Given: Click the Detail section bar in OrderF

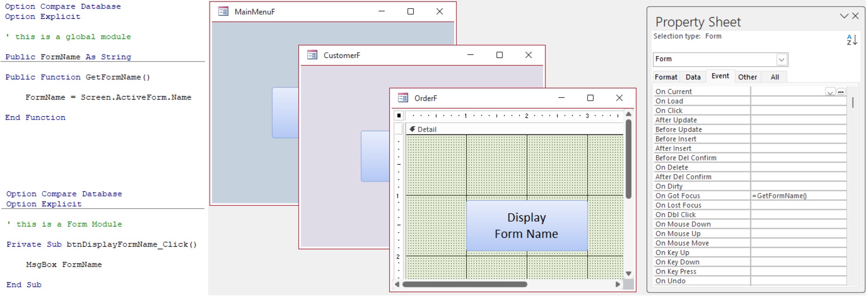Looking at the screenshot, I should [515, 129].
